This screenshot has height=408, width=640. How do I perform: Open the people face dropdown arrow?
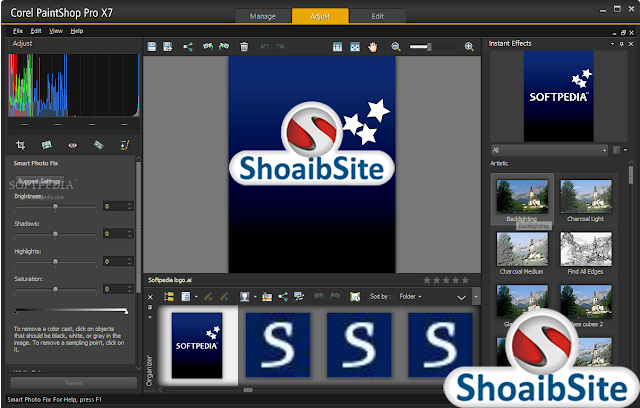coord(255,297)
